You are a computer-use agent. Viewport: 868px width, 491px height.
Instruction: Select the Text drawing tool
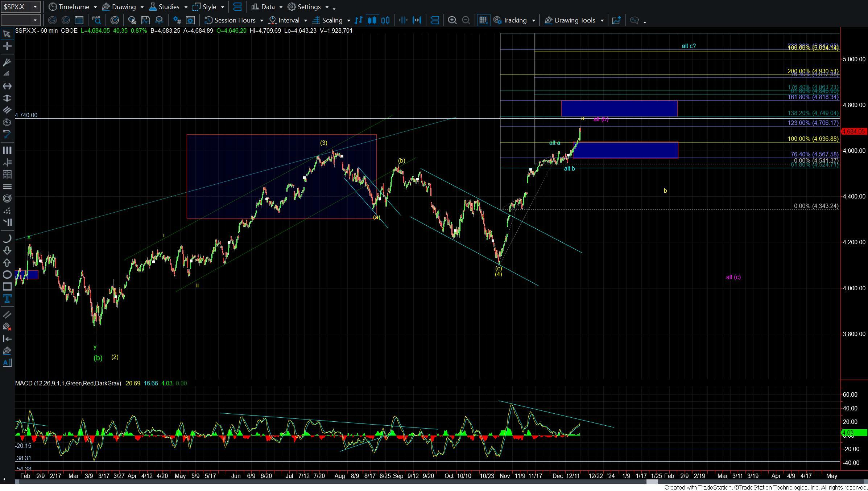click(7, 299)
